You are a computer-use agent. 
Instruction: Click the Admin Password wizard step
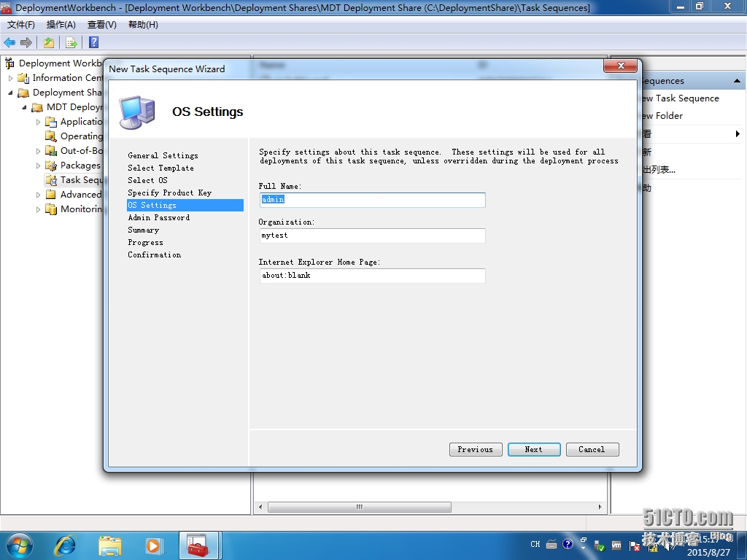158,217
